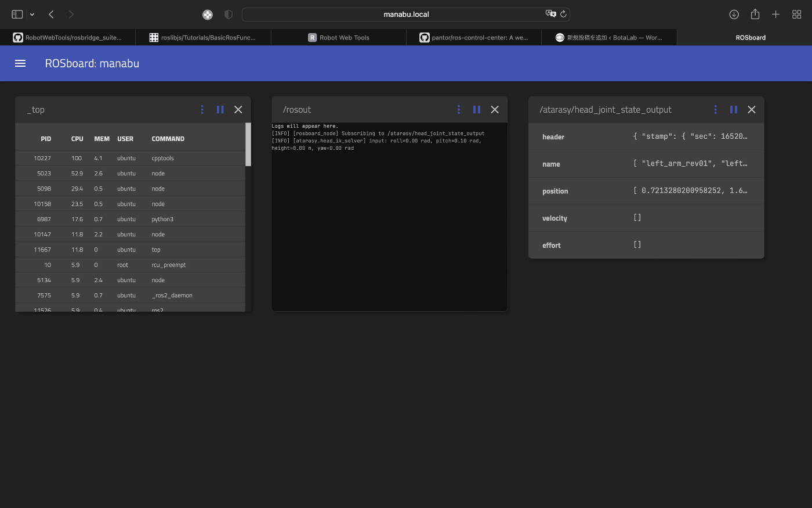812x508 pixels.
Task: Reload the manabu.local page
Action: pyautogui.click(x=563, y=14)
